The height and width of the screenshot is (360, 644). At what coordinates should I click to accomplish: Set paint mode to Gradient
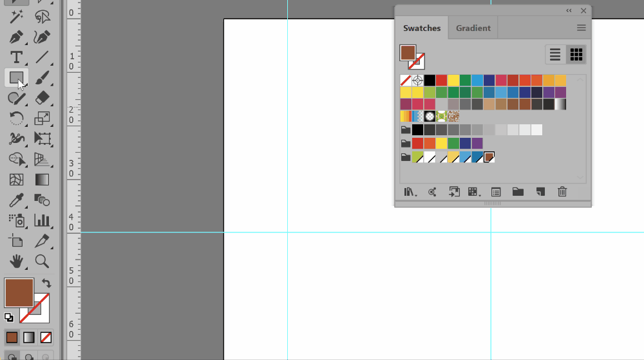(x=29, y=337)
